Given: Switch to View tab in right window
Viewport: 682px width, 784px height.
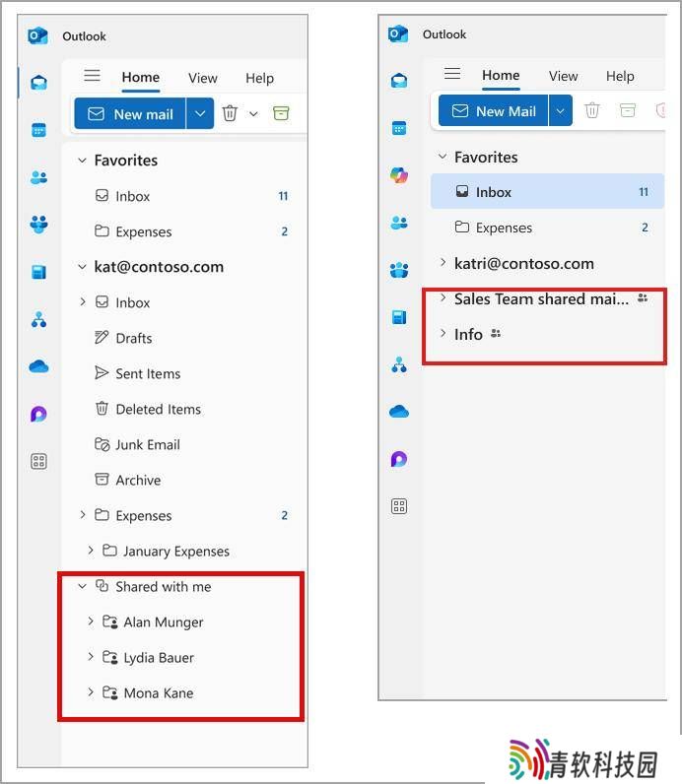Looking at the screenshot, I should (x=563, y=77).
